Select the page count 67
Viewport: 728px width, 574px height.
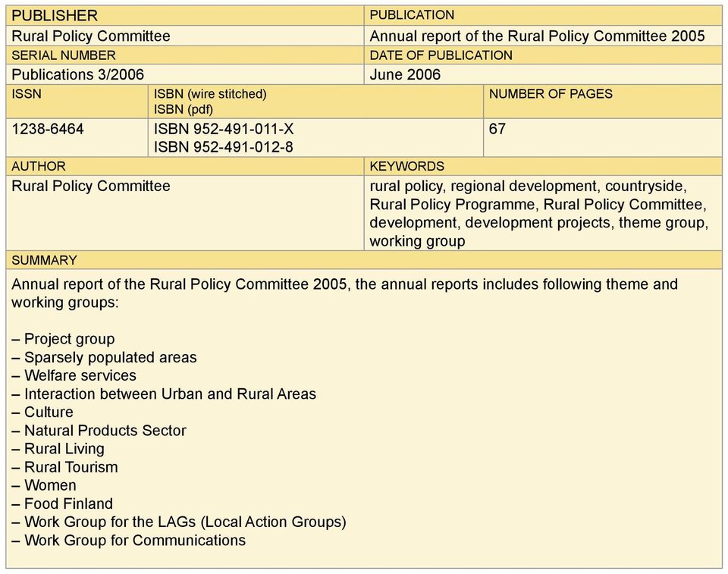point(497,129)
